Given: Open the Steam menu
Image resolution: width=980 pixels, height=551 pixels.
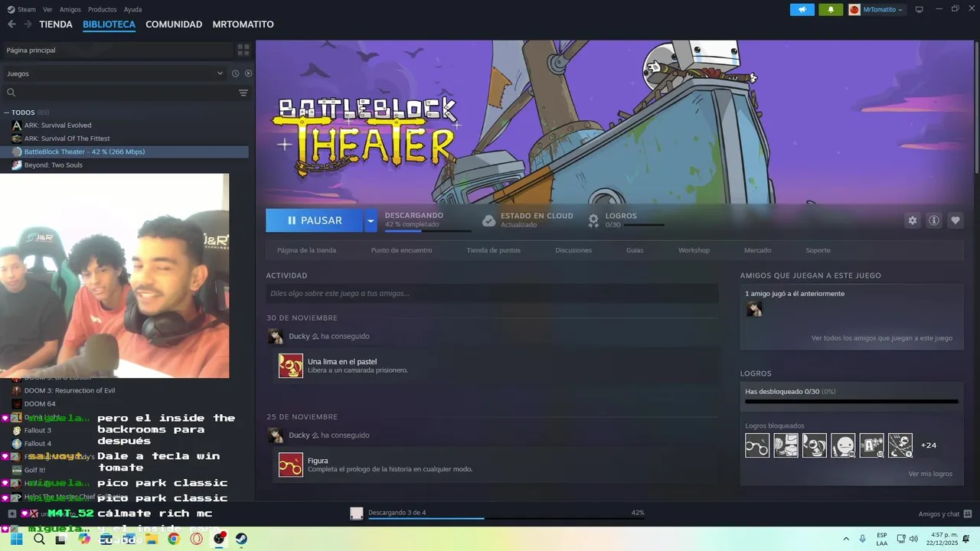Looking at the screenshot, I should [x=21, y=9].
